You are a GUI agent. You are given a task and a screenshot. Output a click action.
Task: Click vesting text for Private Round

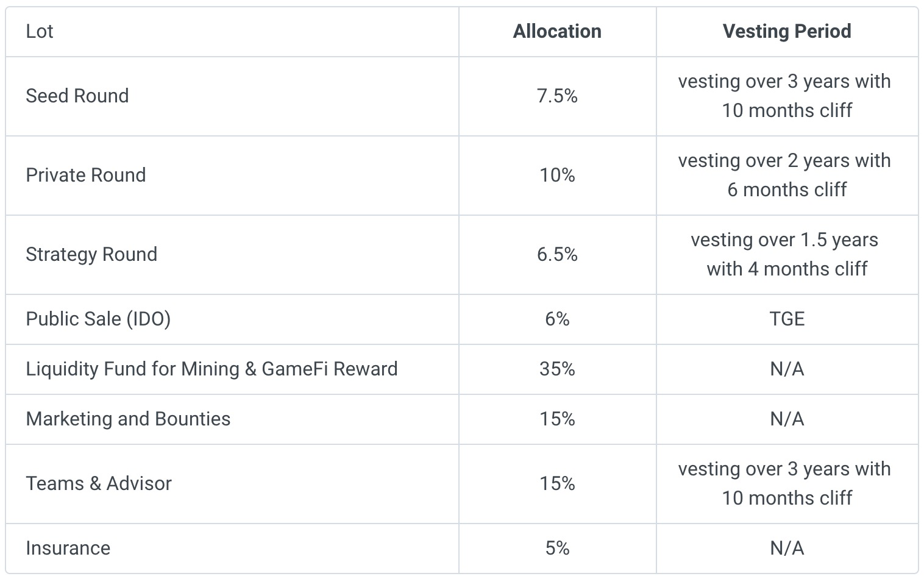coord(786,175)
